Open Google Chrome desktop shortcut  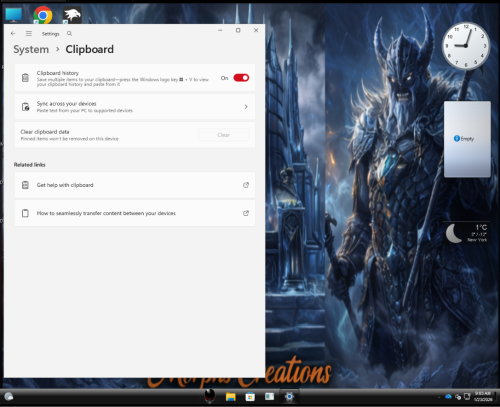point(43,15)
